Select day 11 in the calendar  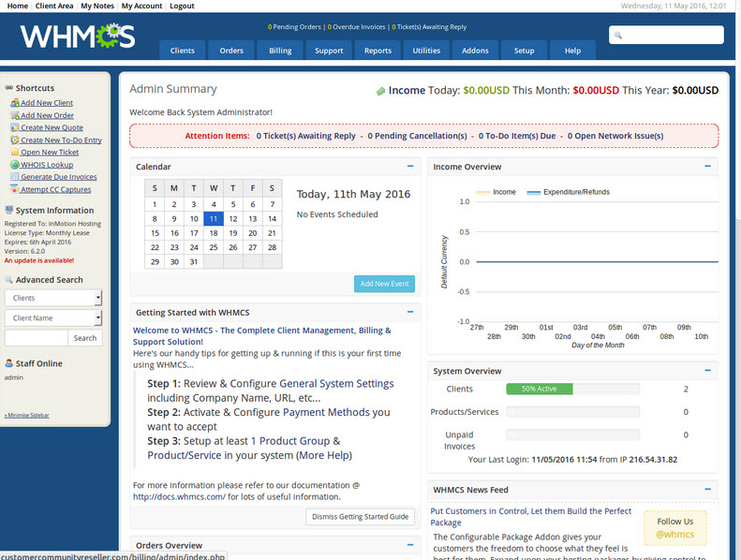tap(214, 219)
